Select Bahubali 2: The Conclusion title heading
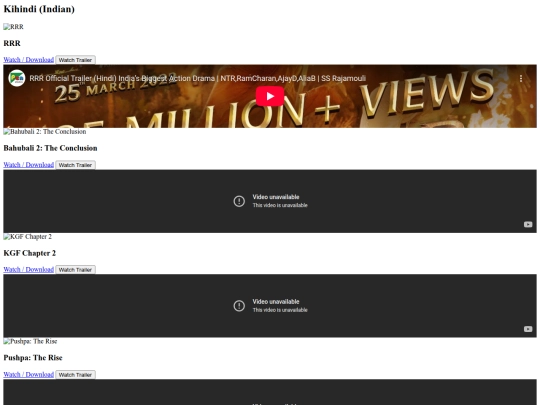Image resolution: width=540 pixels, height=405 pixels. pos(50,148)
